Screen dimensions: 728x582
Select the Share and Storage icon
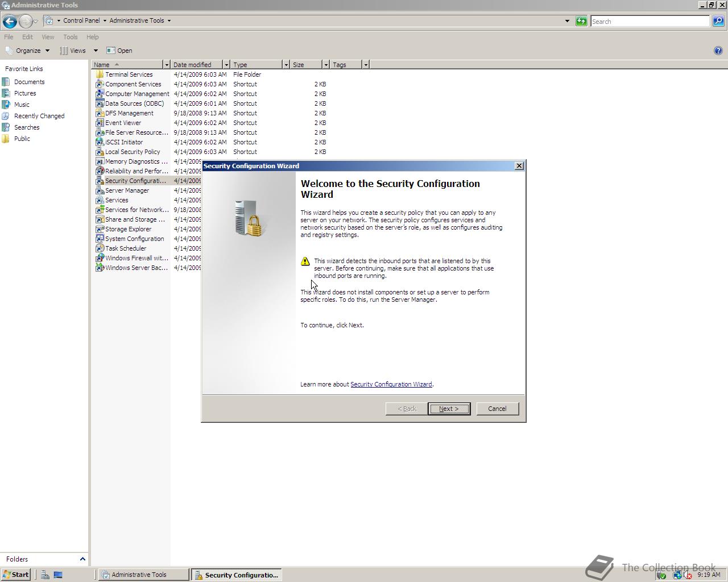pyautogui.click(x=100, y=219)
